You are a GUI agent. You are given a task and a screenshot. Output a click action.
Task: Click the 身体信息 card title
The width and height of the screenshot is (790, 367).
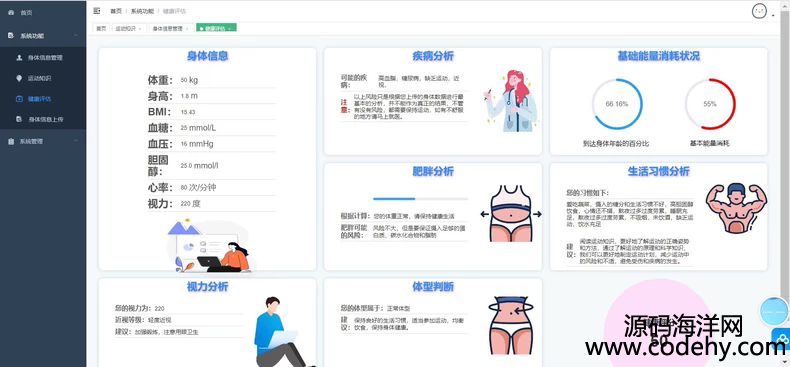(208, 56)
